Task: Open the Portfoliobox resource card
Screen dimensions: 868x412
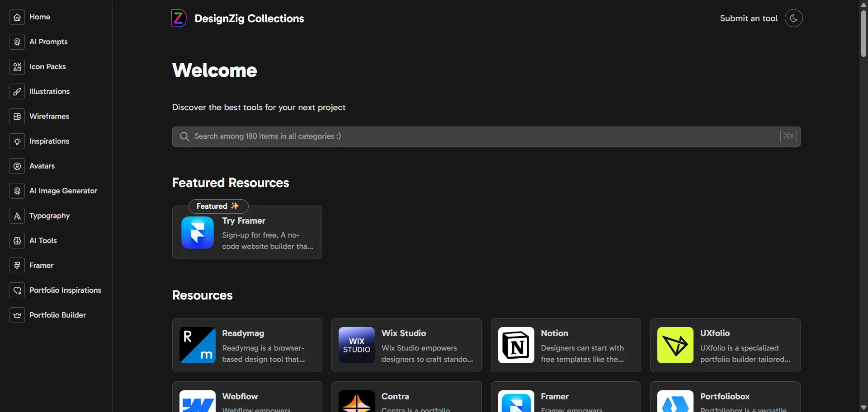Action: click(x=725, y=398)
